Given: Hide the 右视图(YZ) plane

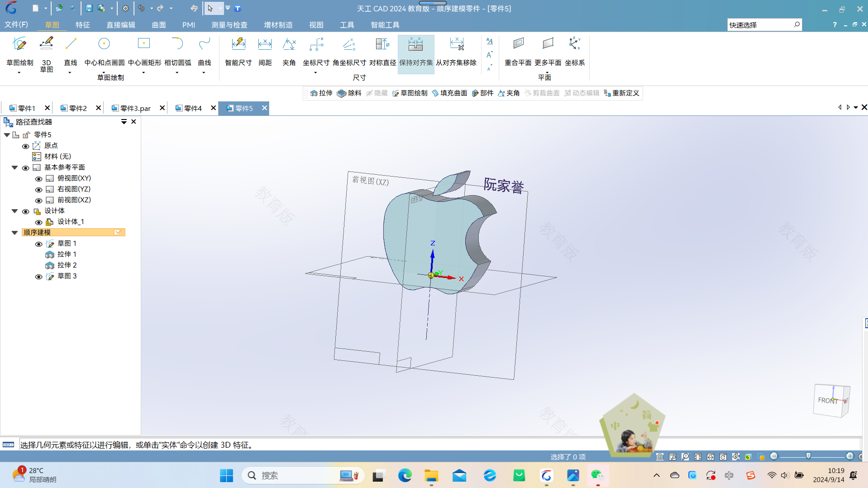Looking at the screenshot, I should click(39, 190).
